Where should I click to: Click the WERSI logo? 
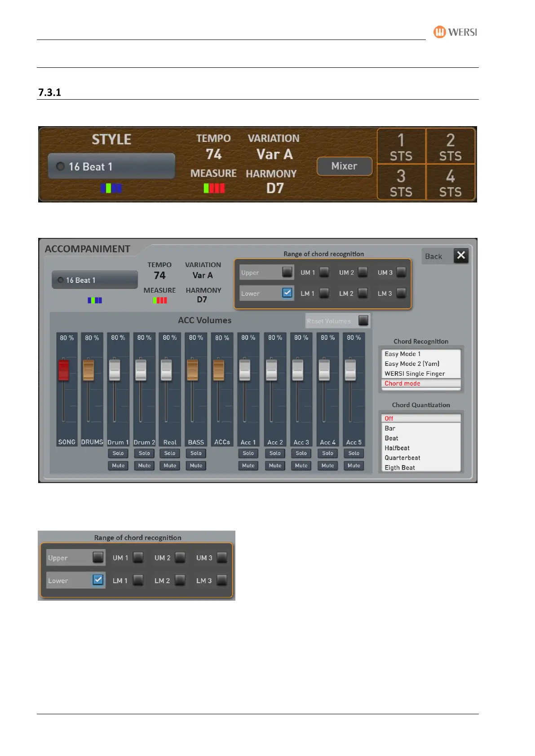pyautogui.click(x=455, y=32)
